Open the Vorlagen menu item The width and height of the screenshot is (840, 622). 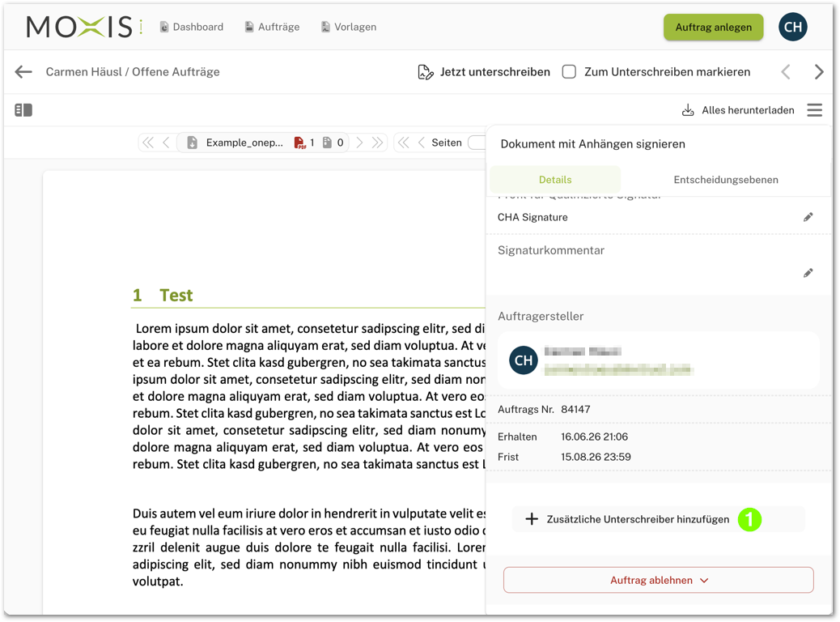pyautogui.click(x=349, y=27)
